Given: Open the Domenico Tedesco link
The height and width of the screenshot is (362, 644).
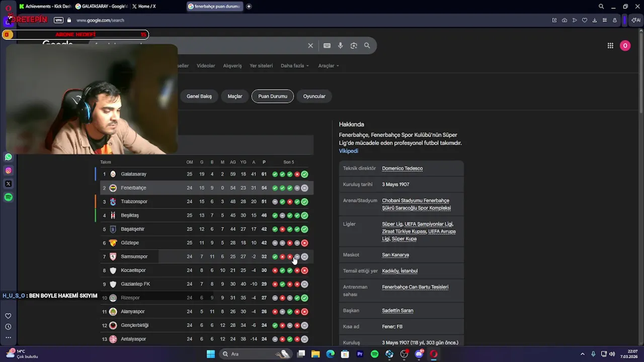Looking at the screenshot, I should (x=402, y=168).
